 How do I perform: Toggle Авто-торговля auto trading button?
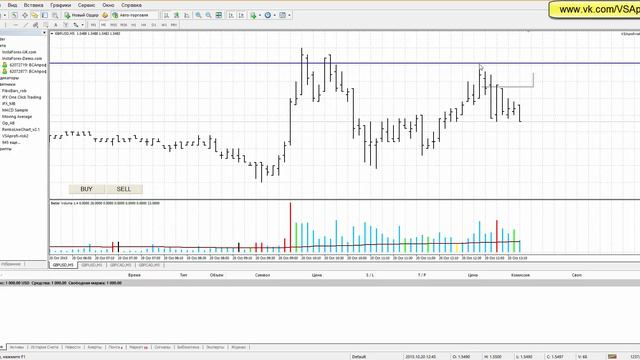tap(130, 15)
